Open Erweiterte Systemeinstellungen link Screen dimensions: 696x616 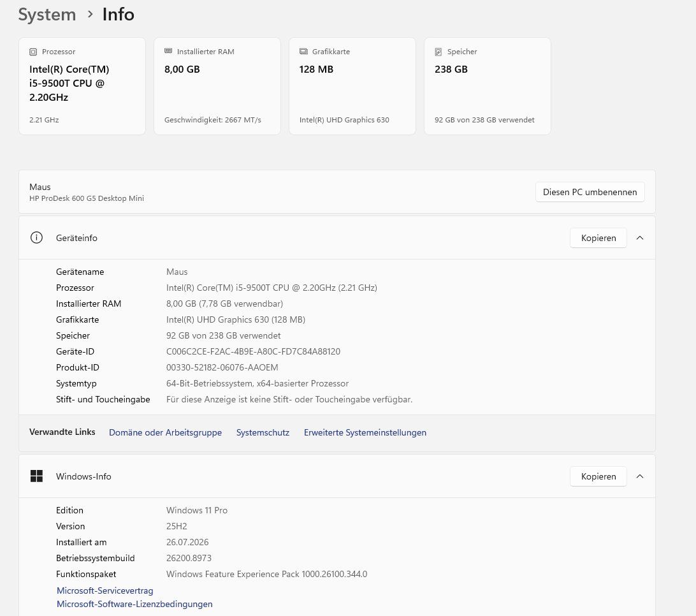[x=365, y=432]
